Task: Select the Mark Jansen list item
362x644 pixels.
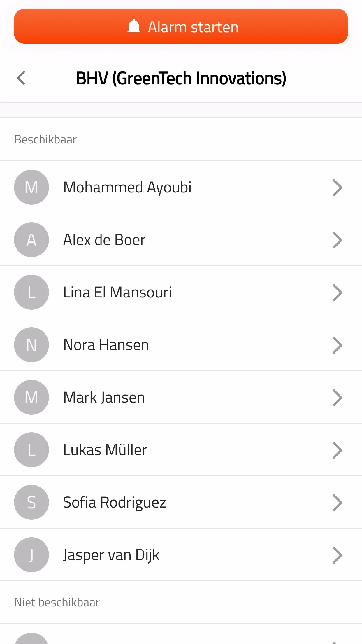Action: click(104, 397)
